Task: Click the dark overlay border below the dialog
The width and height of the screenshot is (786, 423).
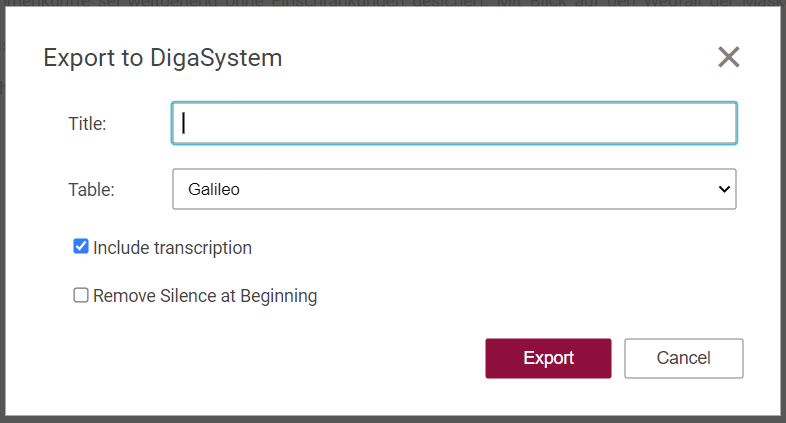Action: coord(400,417)
